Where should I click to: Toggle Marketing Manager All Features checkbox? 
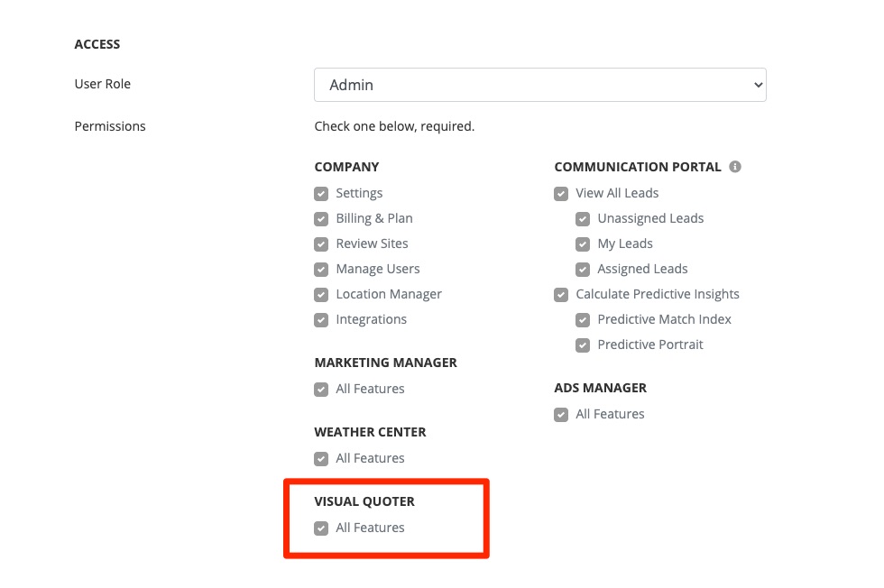[x=321, y=390]
